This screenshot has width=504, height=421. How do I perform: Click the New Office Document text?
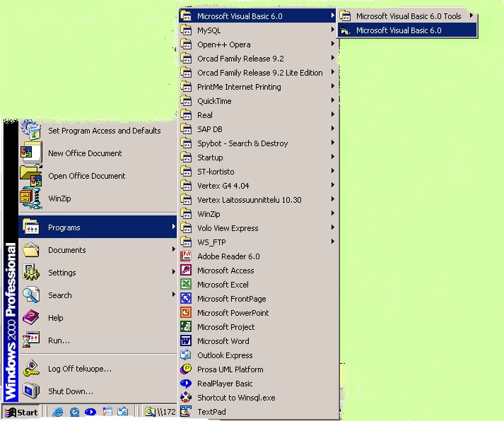85,153
